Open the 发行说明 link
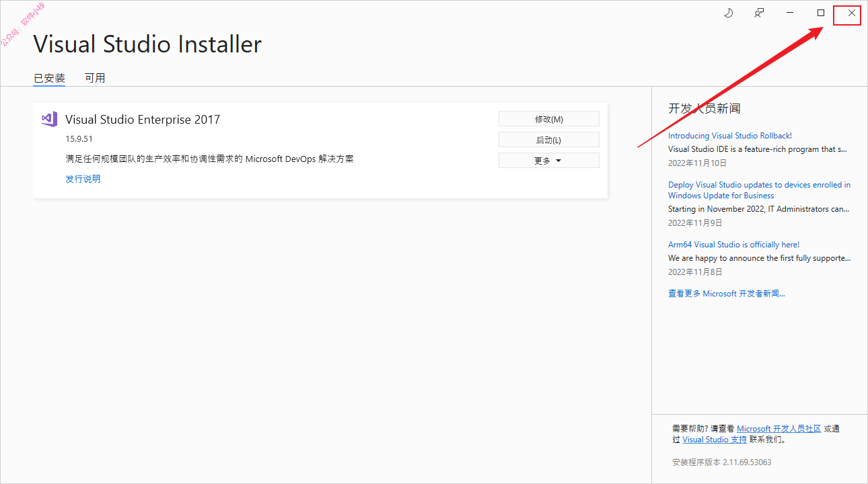868x484 pixels. tap(83, 179)
